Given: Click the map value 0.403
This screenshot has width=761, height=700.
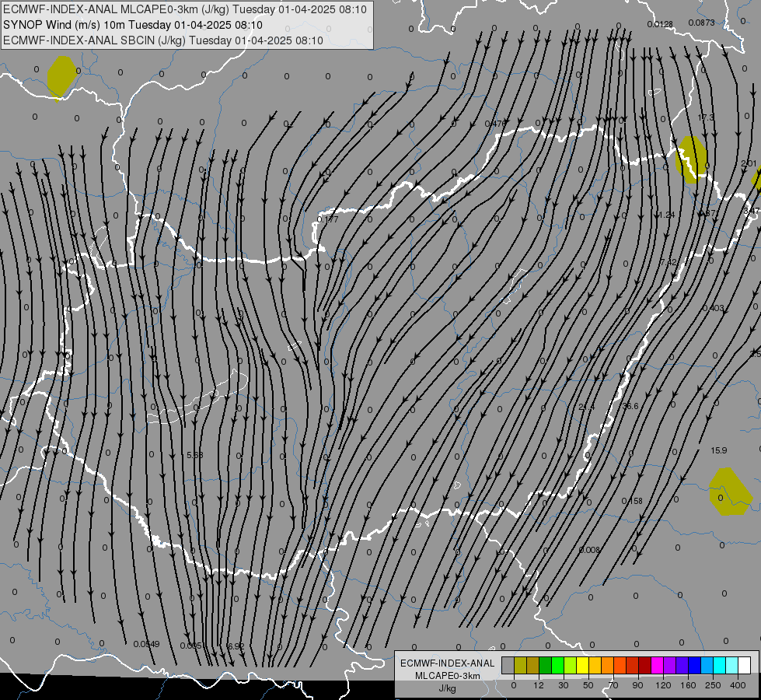Looking at the screenshot, I should pos(713,308).
